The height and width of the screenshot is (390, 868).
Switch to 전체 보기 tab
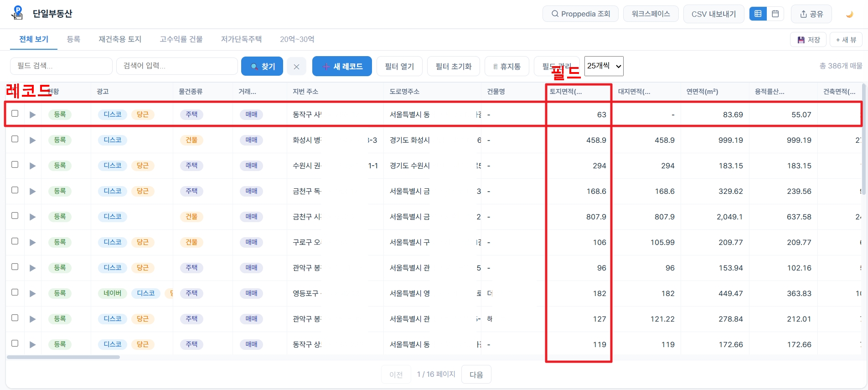34,39
